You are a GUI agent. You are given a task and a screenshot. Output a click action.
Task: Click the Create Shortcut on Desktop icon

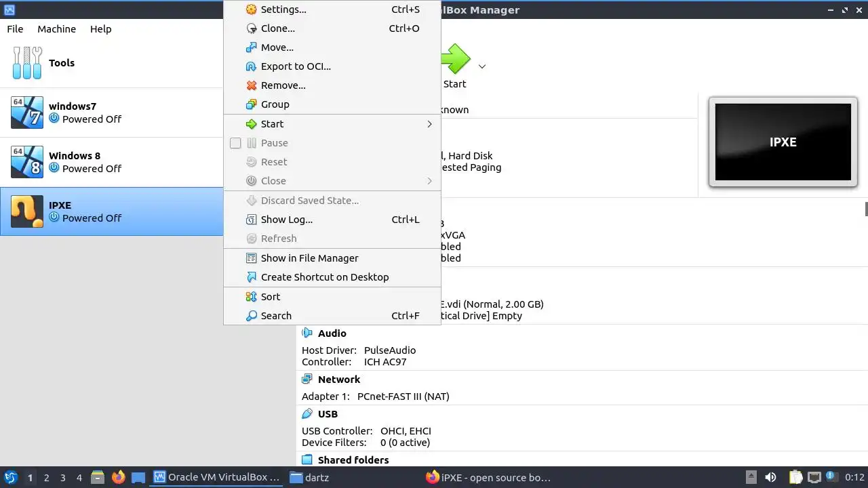point(251,277)
